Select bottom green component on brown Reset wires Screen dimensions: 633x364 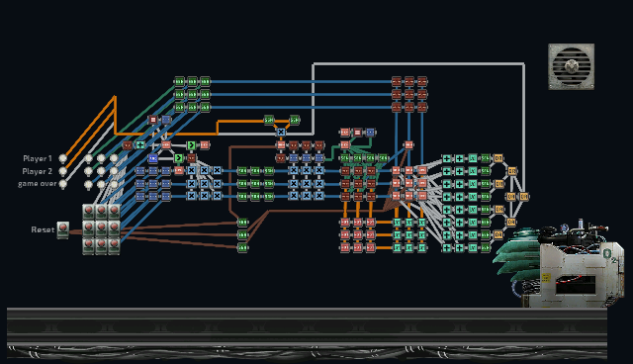click(242, 247)
